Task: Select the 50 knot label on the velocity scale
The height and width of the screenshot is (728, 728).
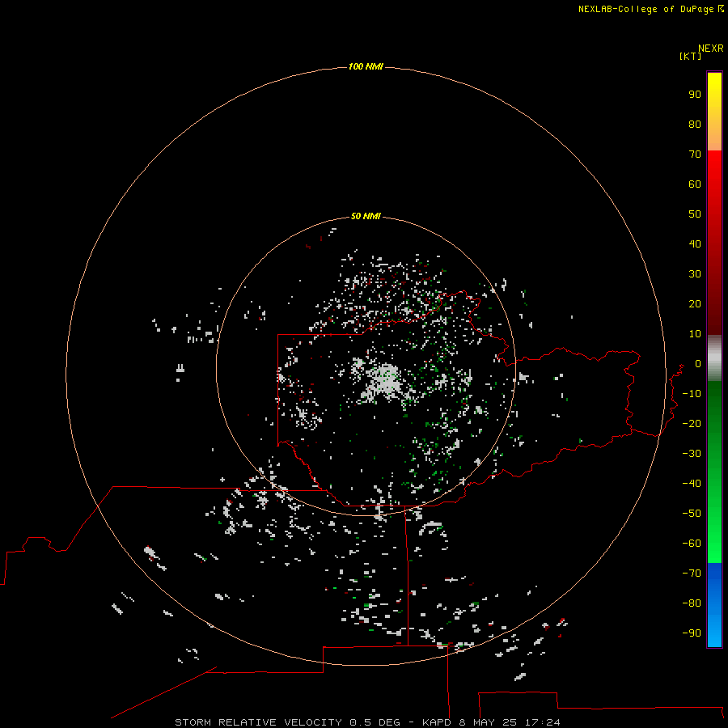Action: tap(695, 214)
